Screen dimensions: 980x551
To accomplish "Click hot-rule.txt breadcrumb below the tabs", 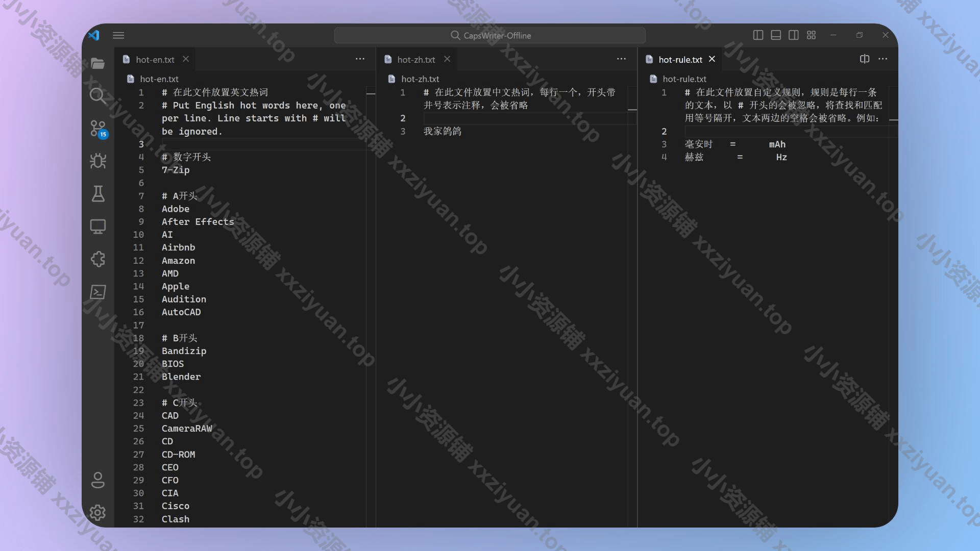I will click(684, 79).
